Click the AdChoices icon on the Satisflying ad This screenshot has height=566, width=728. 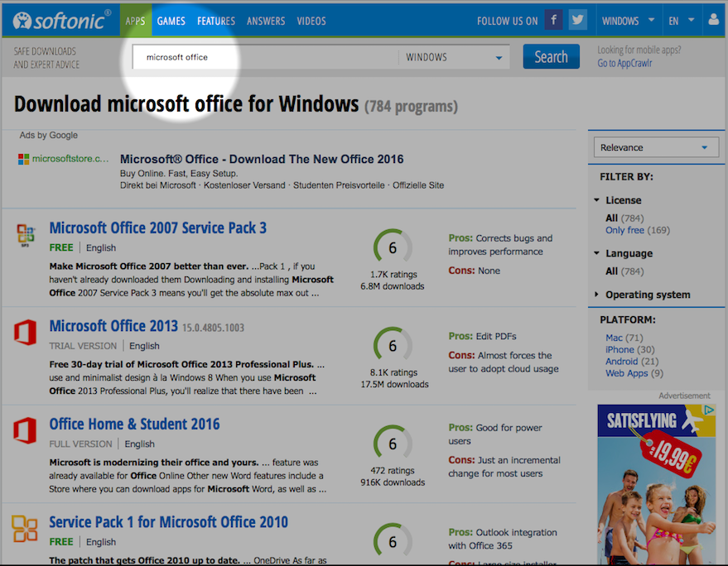coord(709,410)
